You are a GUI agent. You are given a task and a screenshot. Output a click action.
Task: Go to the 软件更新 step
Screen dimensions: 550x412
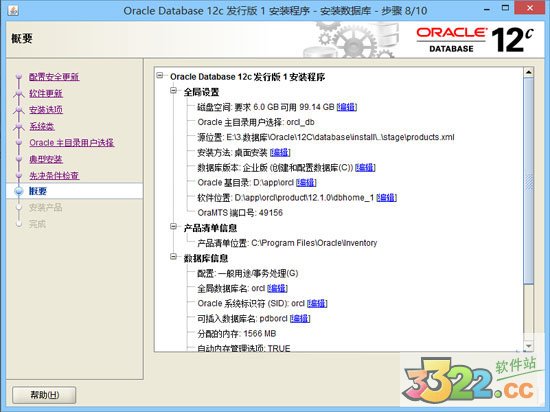(46, 93)
